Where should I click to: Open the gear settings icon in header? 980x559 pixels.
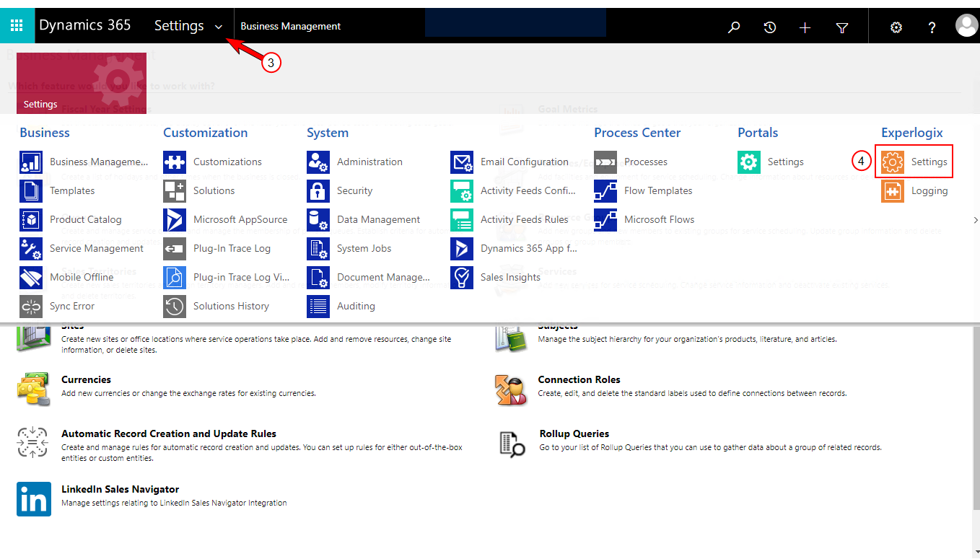pyautogui.click(x=896, y=27)
